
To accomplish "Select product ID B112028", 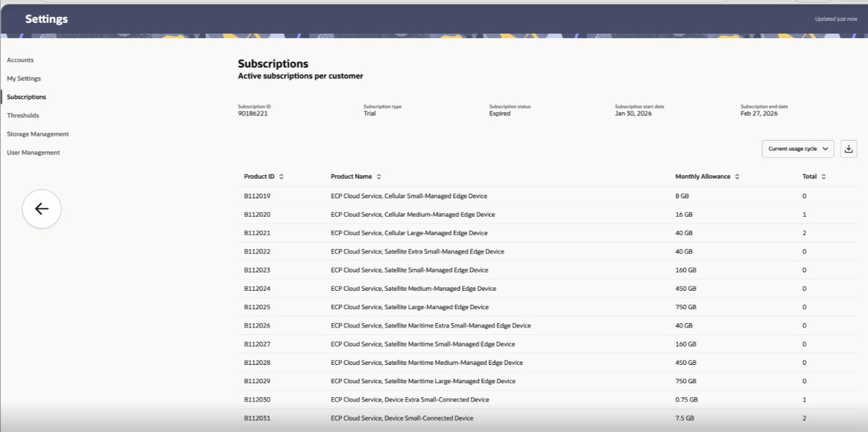I will [x=257, y=363].
